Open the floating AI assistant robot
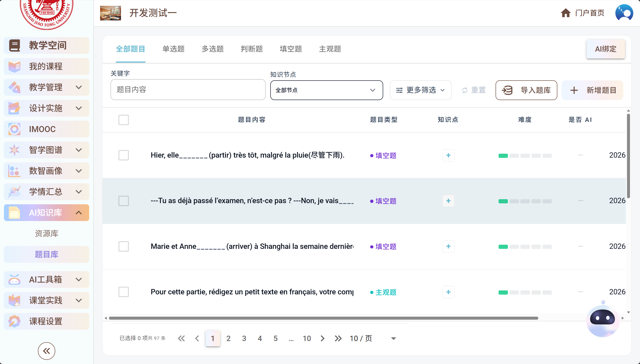Viewport: 640px width, 364px height. (603, 319)
